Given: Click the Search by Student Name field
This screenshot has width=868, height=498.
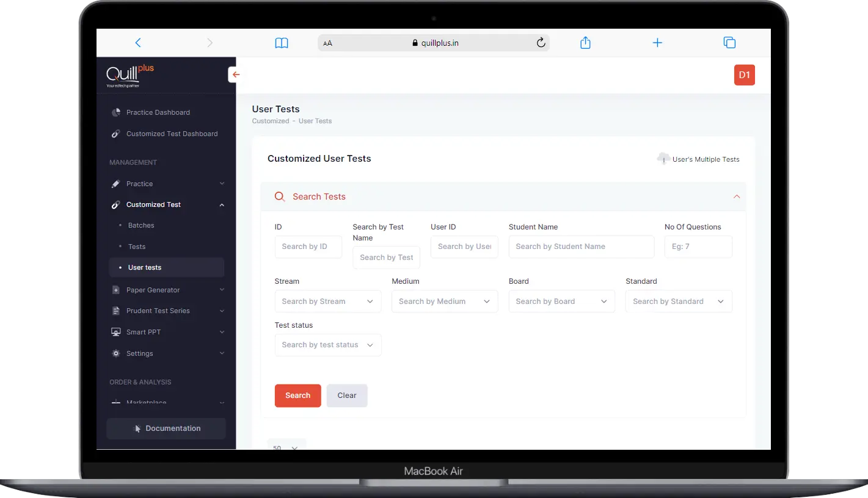Looking at the screenshot, I should pos(580,247).
